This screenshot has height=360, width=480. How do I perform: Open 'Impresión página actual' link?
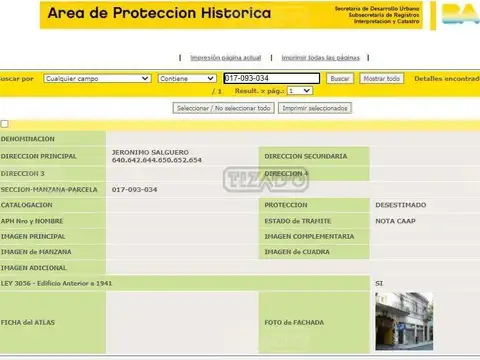[226, 58]
